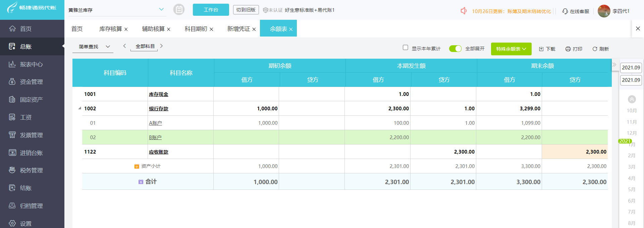Open 税务管理 in the sidebar
The width and height of the screenshot is (644, 228).
32,170
